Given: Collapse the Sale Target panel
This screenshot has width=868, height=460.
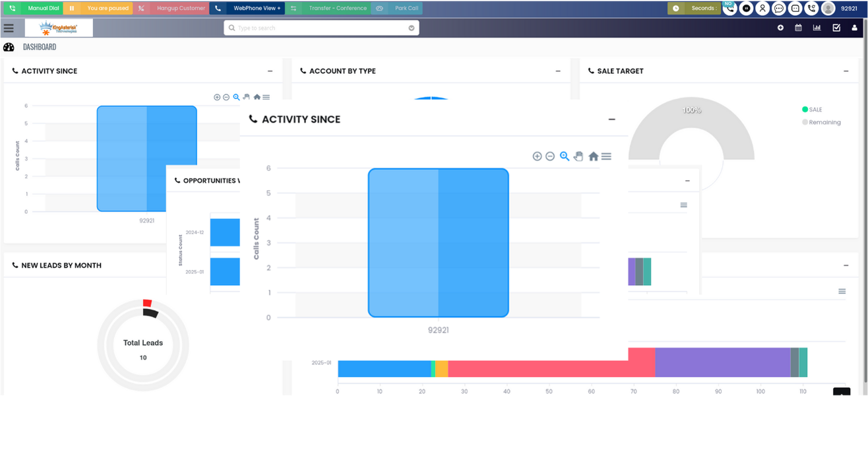Looking at the screenshot, I should click(x=846, y=71).
